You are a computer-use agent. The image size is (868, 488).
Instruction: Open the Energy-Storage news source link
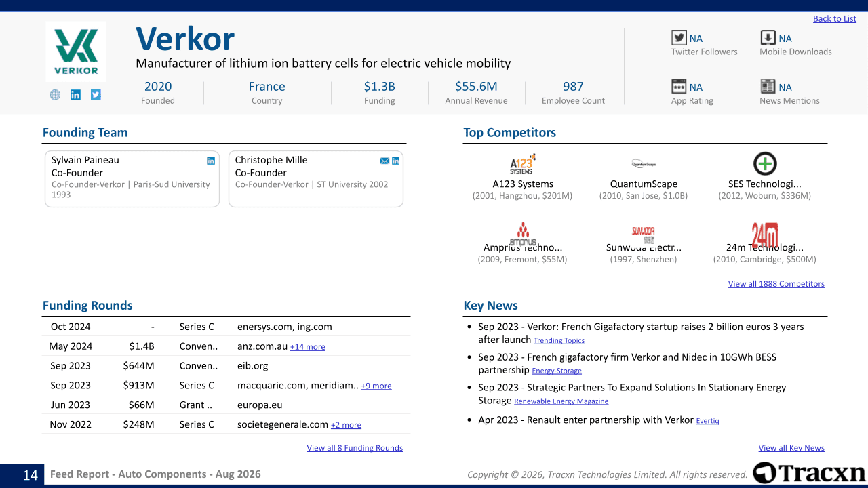(557, 371)
